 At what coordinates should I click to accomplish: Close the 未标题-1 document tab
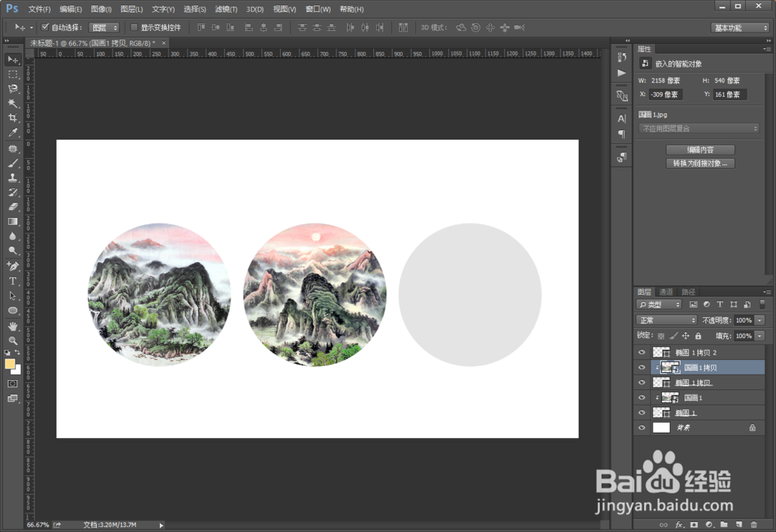[x=164, y=43]
